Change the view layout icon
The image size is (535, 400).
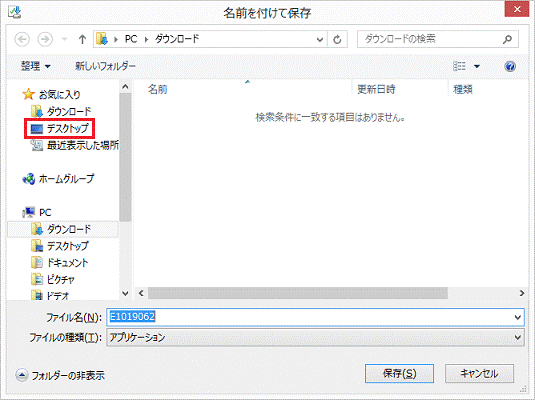459,66
